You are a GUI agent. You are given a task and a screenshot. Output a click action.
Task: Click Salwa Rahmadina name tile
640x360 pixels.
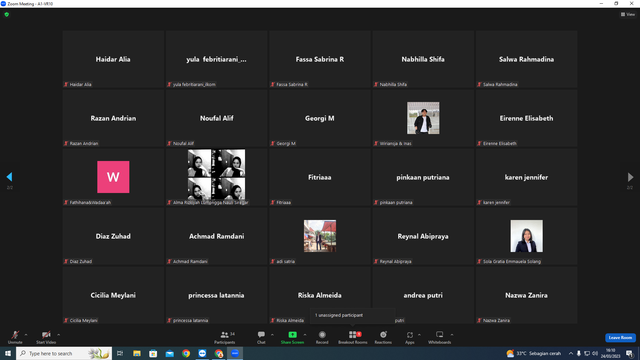click(527, 59)
